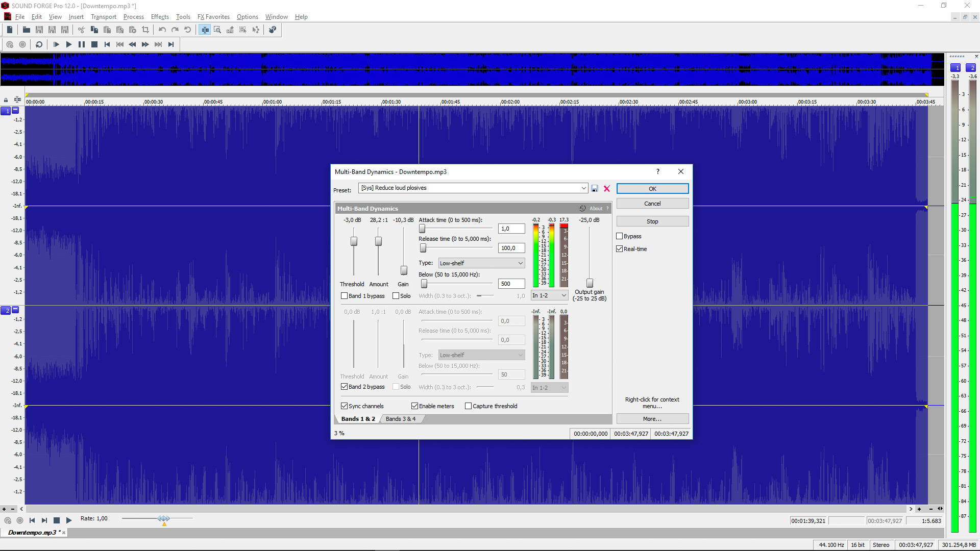Click the plug-in bypass icon in the Multi-Band Dynamics header
Viewport: 980px width, 551px height.
582,208
